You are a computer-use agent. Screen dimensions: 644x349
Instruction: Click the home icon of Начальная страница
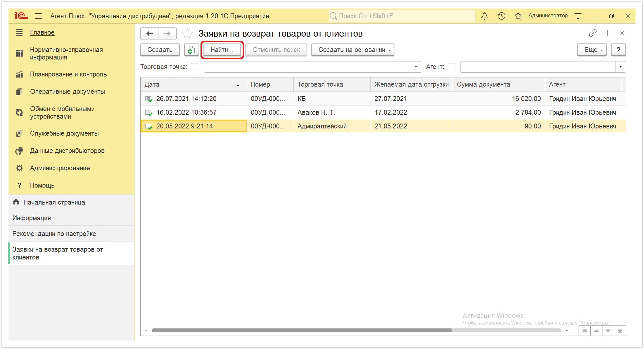click(x=16, y=202)
